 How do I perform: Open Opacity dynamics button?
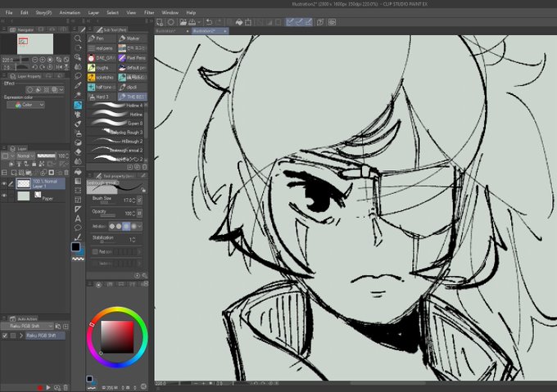click(139, 214)
